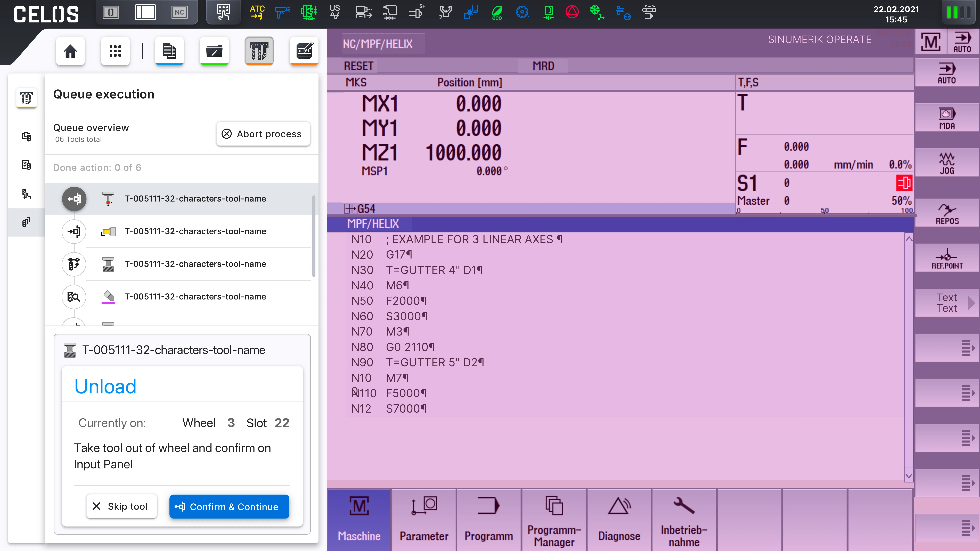This screenshot has height=551, width=980.
Task: Click the date and time display
Action: [x=896, y=14]
